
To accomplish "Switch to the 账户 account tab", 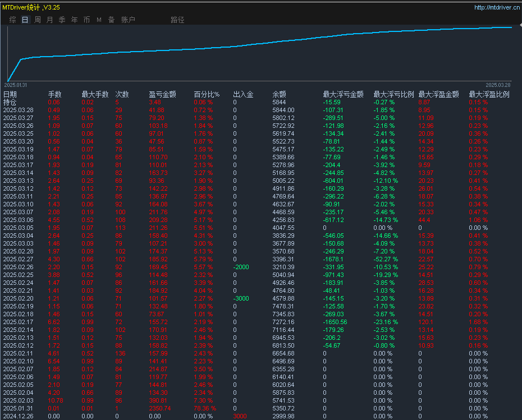I will (128, 20).
